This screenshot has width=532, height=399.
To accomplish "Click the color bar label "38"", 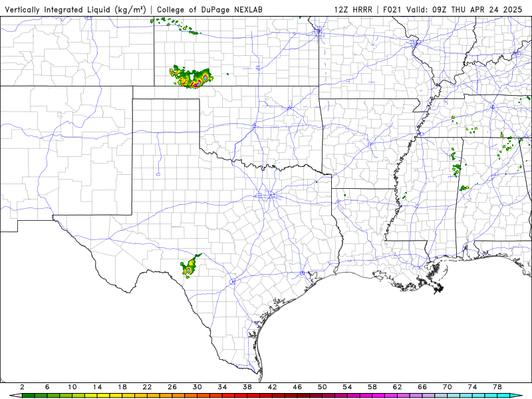I will (247, 387).
